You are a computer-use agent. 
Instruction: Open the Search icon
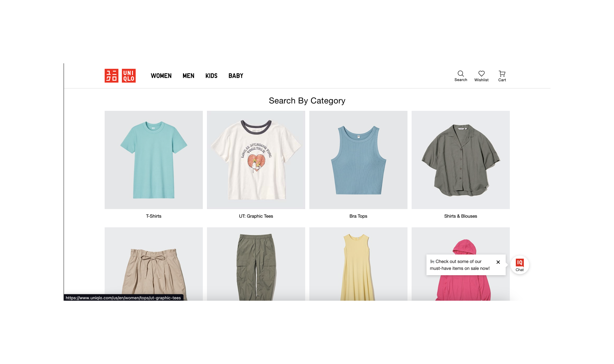pyautogui.click(x=460, y=76)
